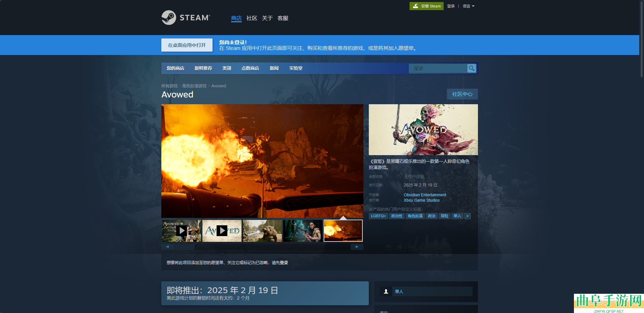The height and width of the screenshot is (313, 644).
Task: Select the creature screenshot thumbnail
Action: (262, 231)
